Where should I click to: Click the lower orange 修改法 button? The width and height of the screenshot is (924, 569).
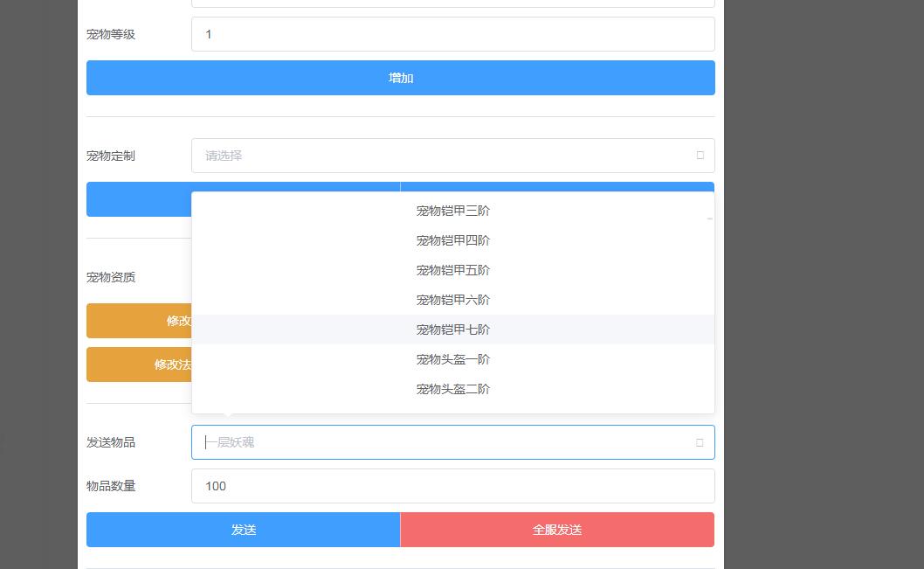point(140,364)
